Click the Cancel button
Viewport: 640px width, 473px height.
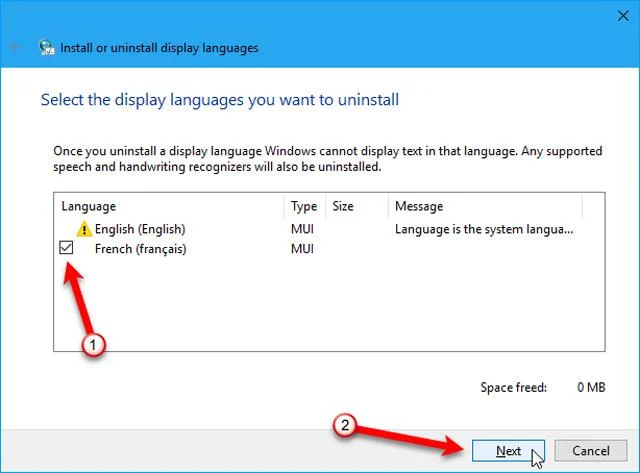point(591,451)
